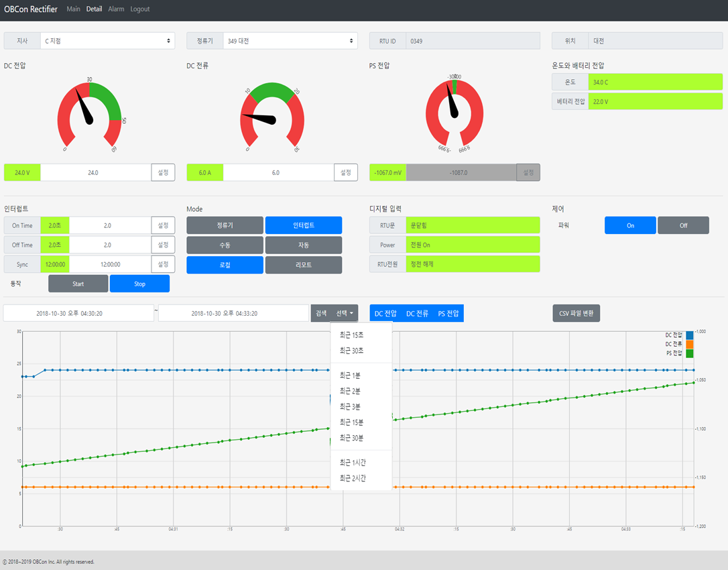Screen dimensions: 728x570
Task: Choose 최근 30분 from the range menu
Action: click(x=361, y=438)
